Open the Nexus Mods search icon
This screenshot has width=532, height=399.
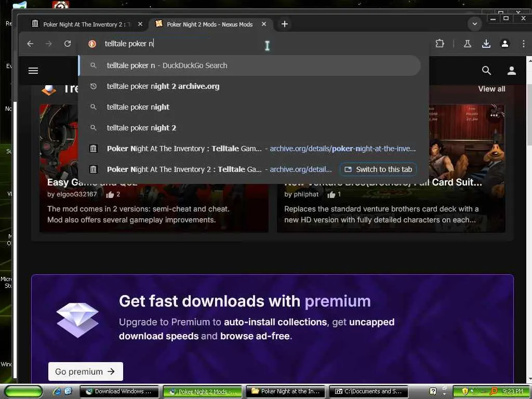(486, 71)
